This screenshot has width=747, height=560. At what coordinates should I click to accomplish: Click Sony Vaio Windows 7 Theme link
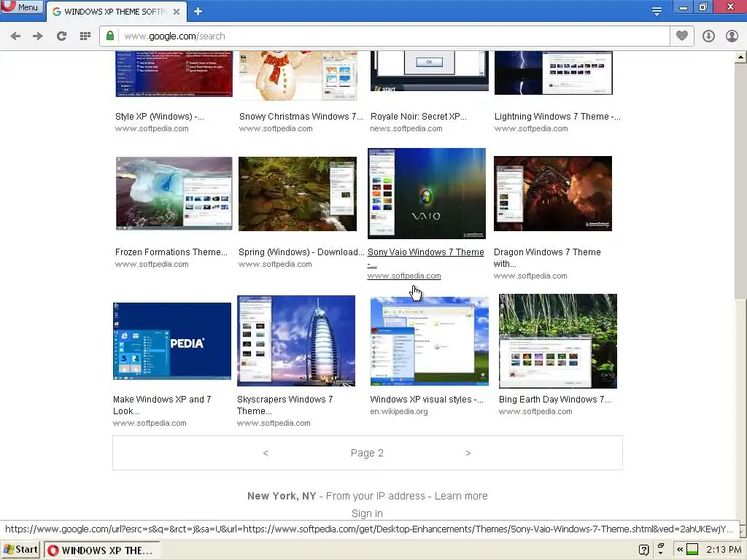coord(425,257)
